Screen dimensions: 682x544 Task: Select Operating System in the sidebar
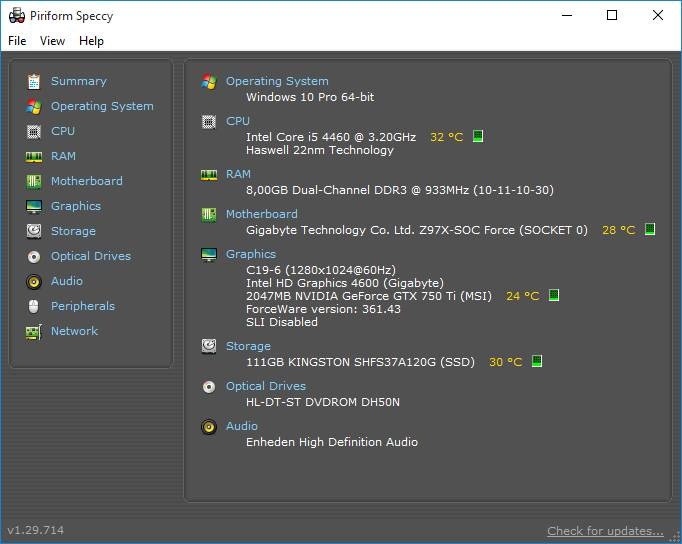(x=102, y=107)
